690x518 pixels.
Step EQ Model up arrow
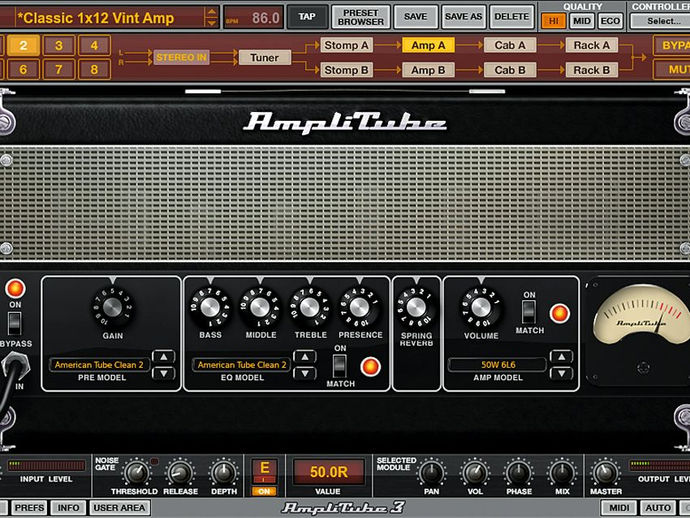(305, 356)
